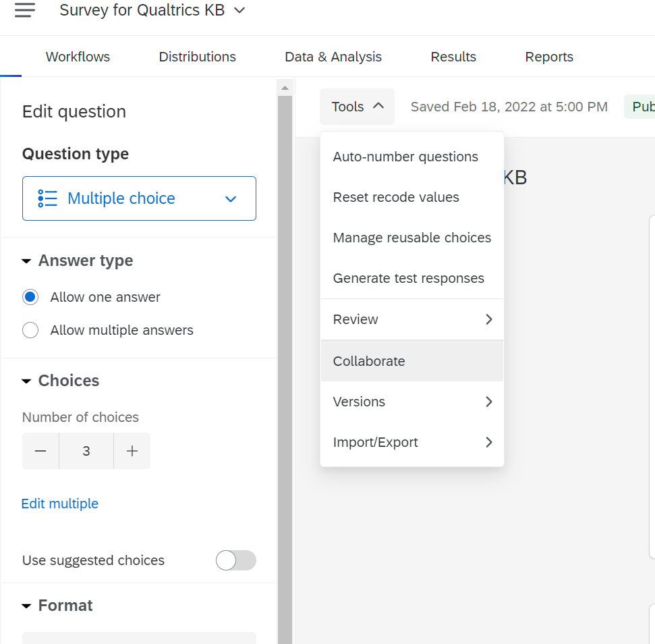655x644 pixels.
Task: Click Auto-number questions in Tools menu
Action: (x=405, y=156)
